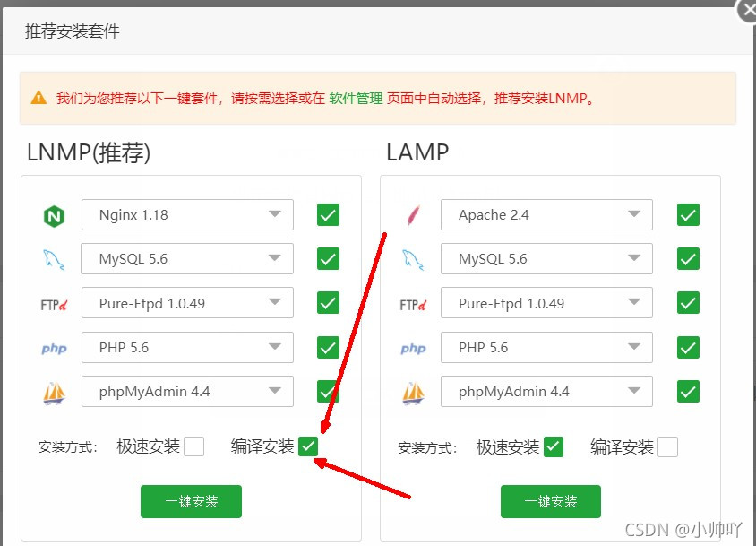Click the phpMyAdmin sailboat icon under LNMP

[x=55, y=392]
